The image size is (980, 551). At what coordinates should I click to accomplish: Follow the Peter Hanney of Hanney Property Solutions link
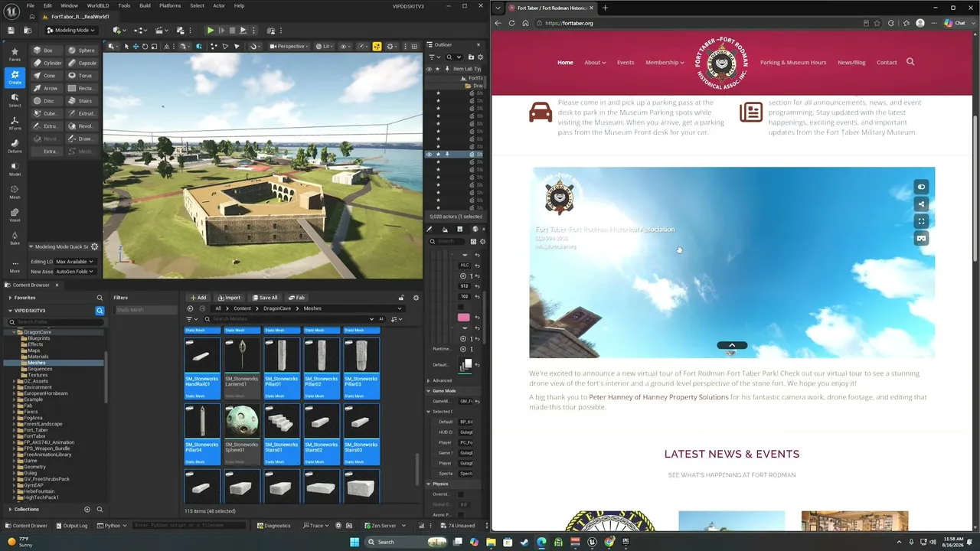[x=658, y=397]
